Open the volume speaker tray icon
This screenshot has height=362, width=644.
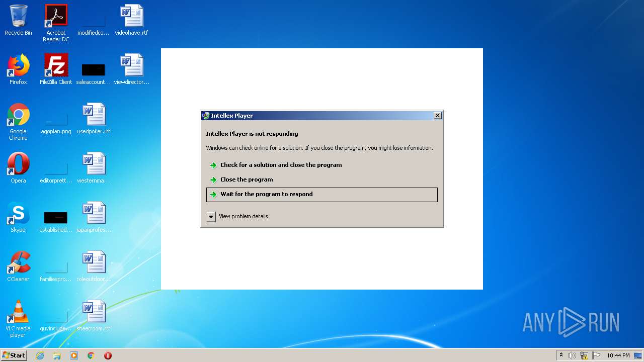point(572,355)
